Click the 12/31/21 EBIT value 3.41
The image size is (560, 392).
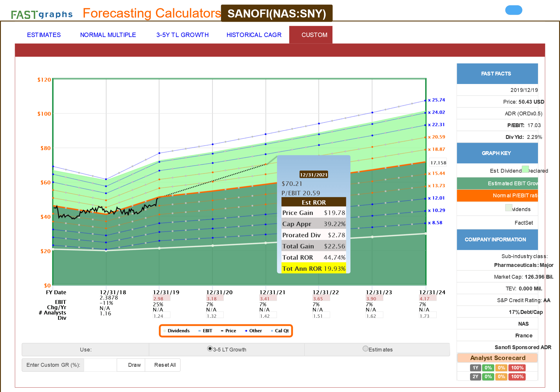(x=268, y=299)
